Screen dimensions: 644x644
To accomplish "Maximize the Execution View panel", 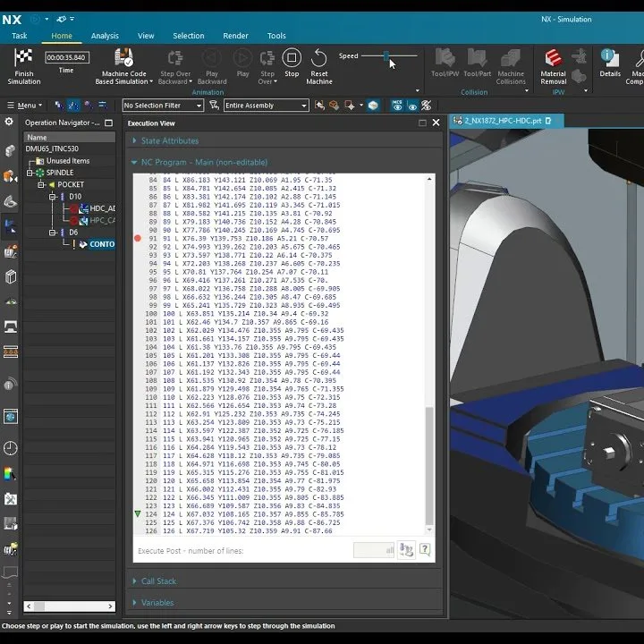I will 422,123.
